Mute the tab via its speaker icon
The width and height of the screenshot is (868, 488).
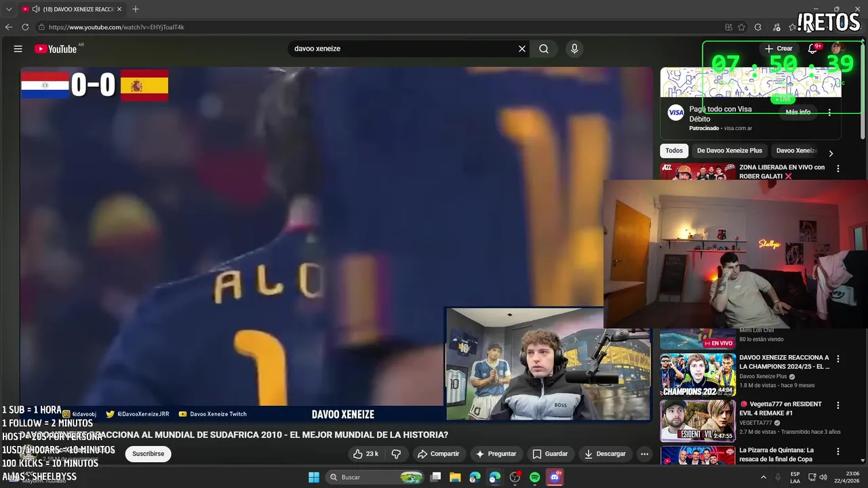click(x=35, y=9)
